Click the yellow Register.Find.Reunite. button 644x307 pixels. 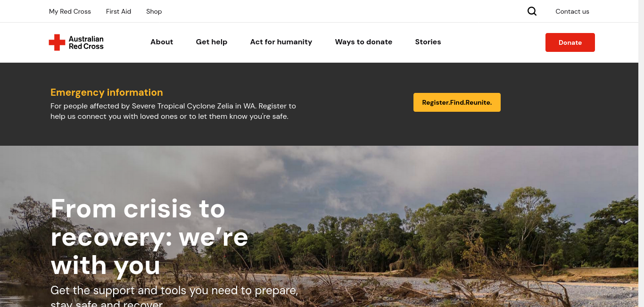coord(457,102)
